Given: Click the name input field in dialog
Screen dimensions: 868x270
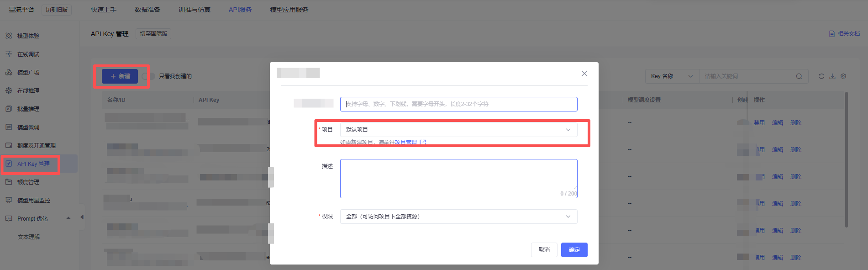Looking at the screenshot, I should (458, 104).
